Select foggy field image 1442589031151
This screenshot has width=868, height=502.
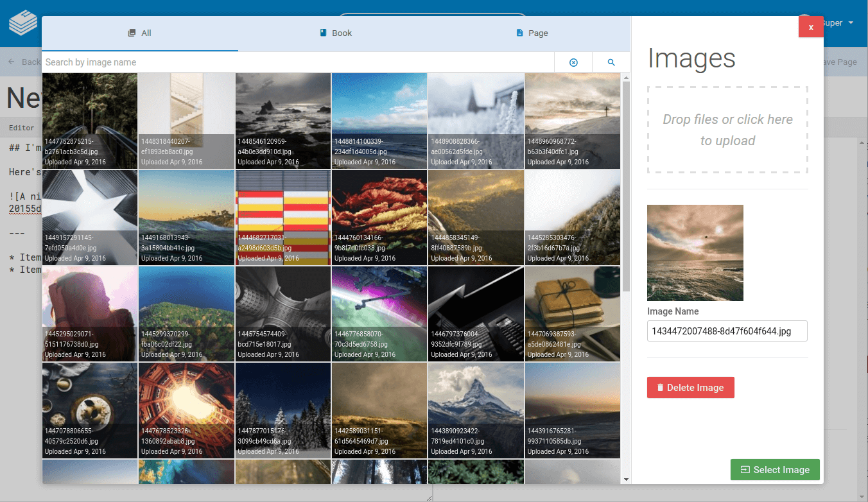(379, 410)
